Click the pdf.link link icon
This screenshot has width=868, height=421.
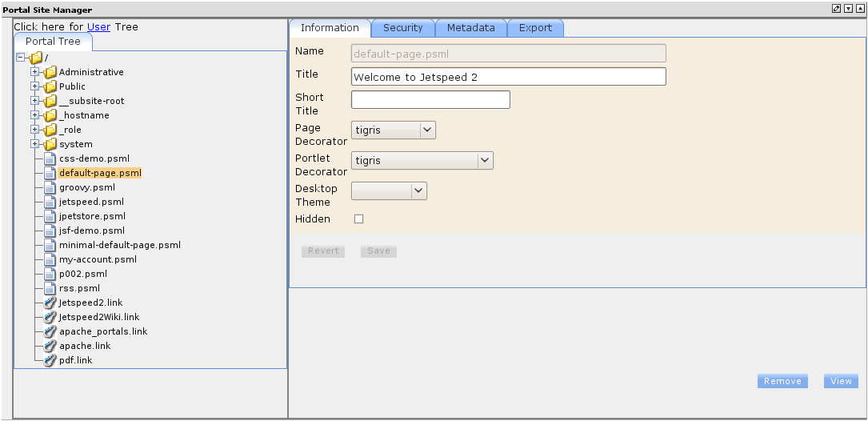[50, 360]
